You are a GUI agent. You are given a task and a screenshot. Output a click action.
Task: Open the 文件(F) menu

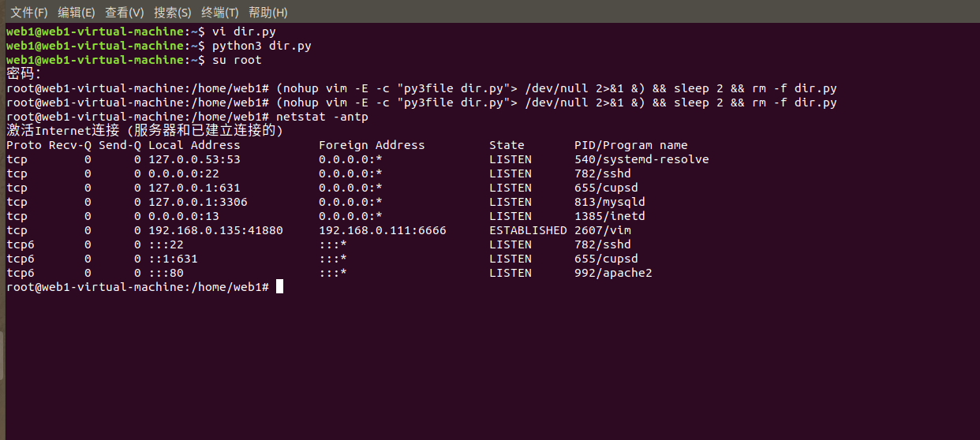(28, 13)
